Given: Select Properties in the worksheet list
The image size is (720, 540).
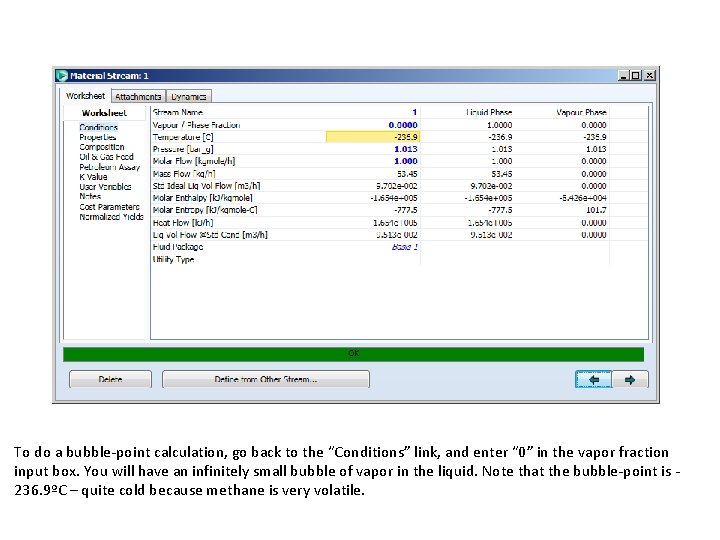Looking at the screenshot, I should pos(98,137).
